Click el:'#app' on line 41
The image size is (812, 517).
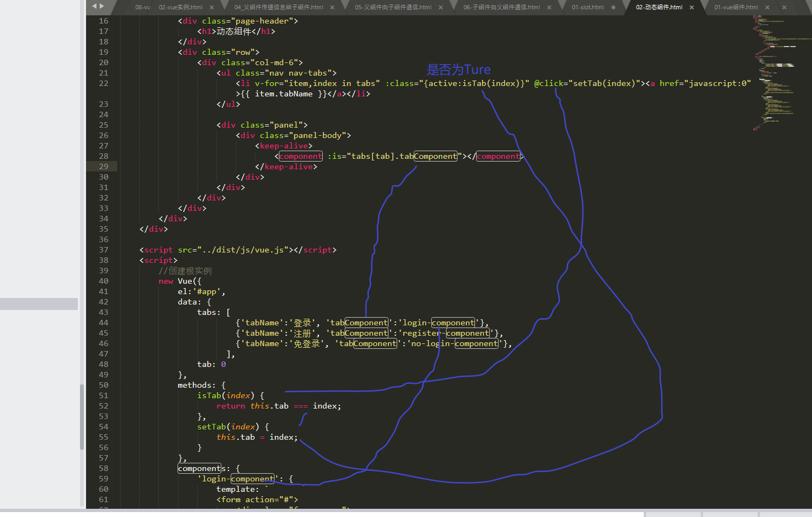[201, 291]
